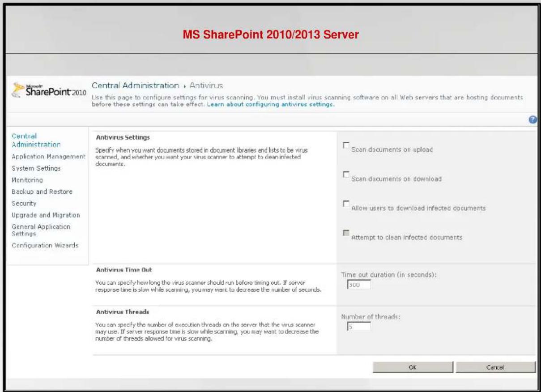Click the Number of threads field
This screenshot has width=541, height=392.
click(x=358, y=326)
